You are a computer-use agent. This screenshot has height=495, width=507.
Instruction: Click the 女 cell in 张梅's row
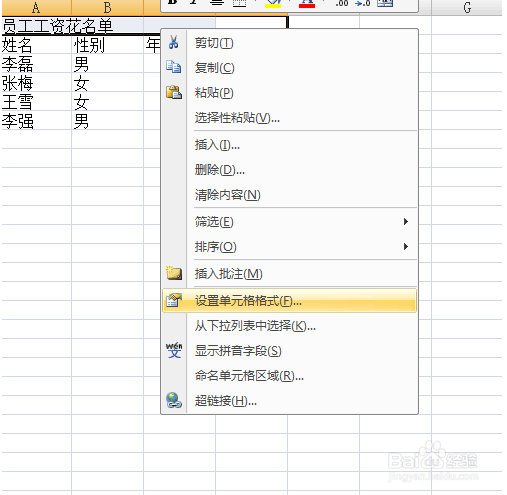coord(107,82)
